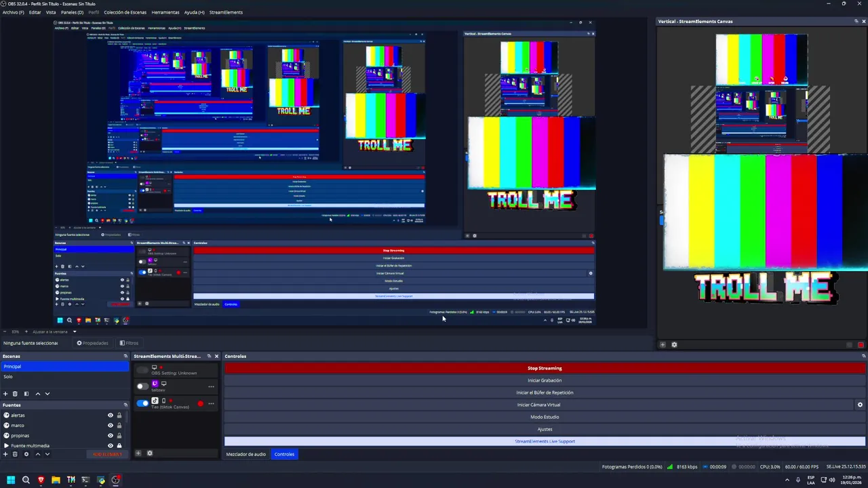Screen dimensions: 868x488
Task: Show hidden system tray icons
Action: (787, 480)
